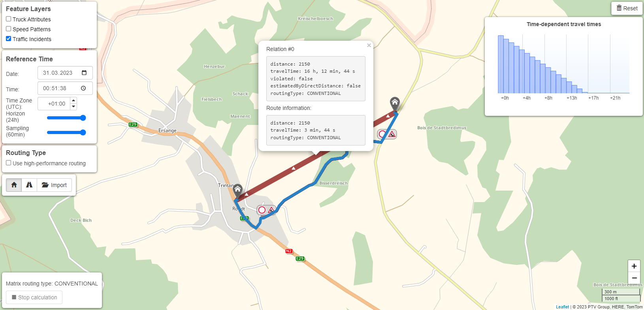Click the Reset button
The image size is (644, 310).
(627, 8)
